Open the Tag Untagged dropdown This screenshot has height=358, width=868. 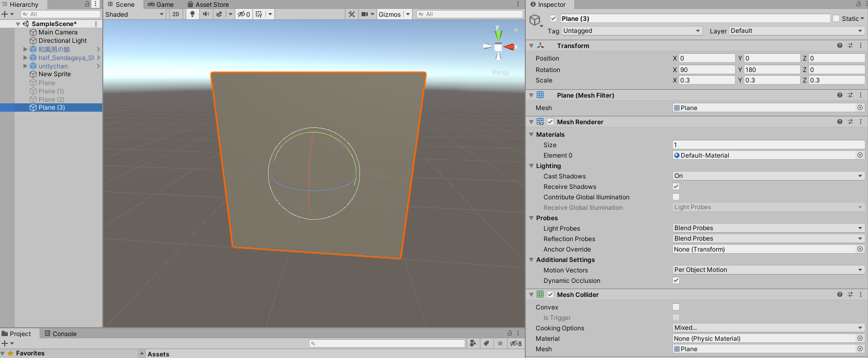coord(632,31)
